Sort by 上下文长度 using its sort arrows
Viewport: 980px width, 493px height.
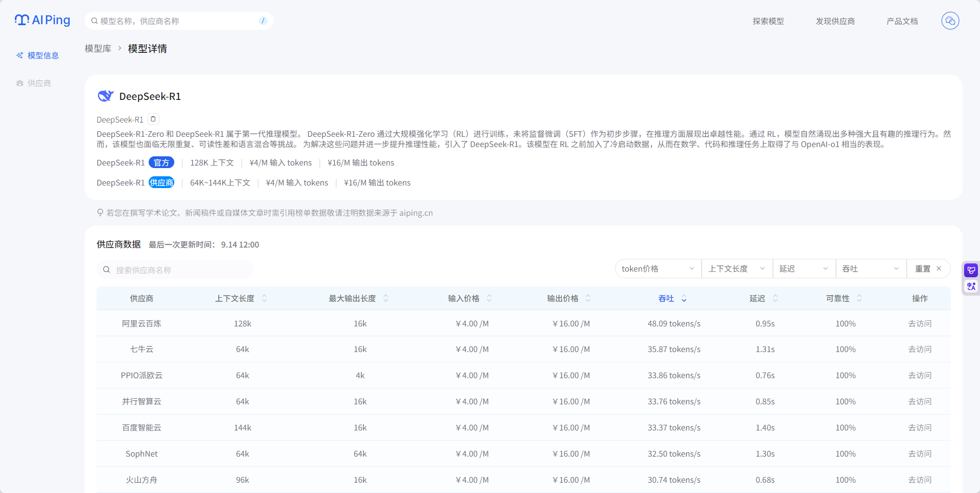click(x=264, y=298)
